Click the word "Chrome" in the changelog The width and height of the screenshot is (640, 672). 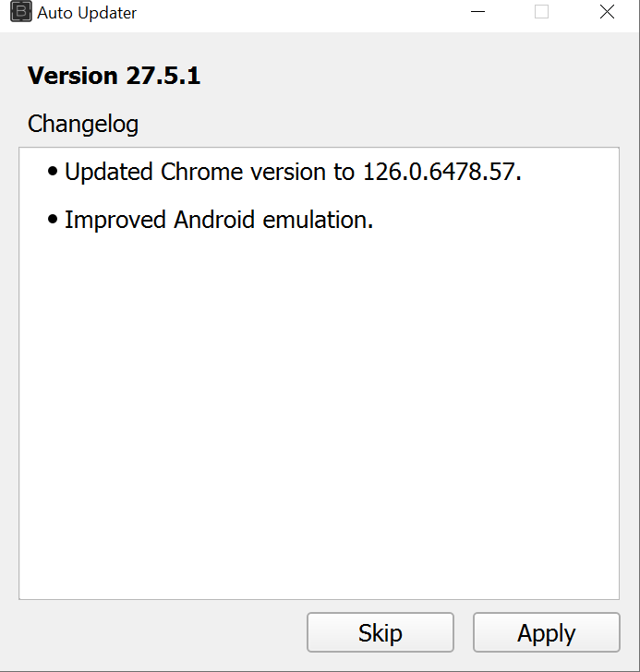pos(197,172)
